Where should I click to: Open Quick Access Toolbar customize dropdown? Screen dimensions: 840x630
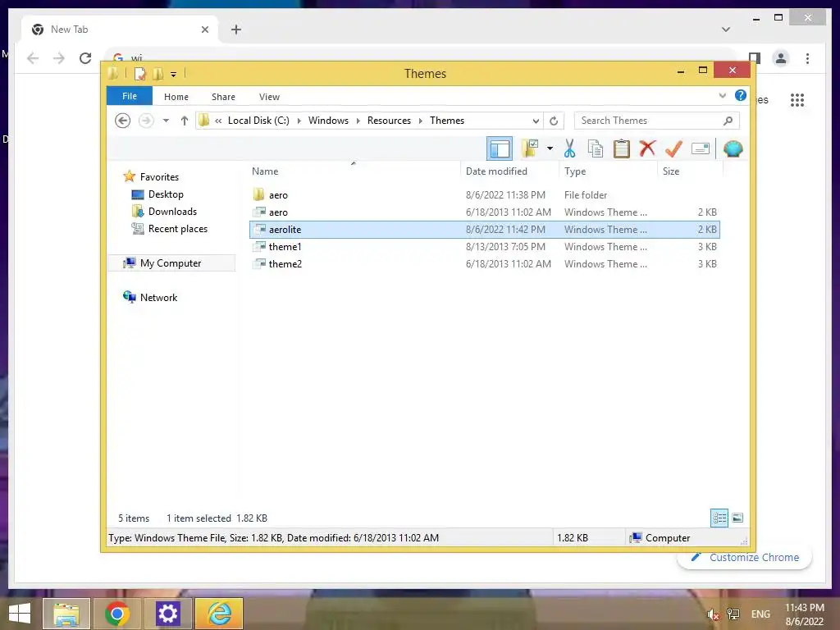[174, 75]
